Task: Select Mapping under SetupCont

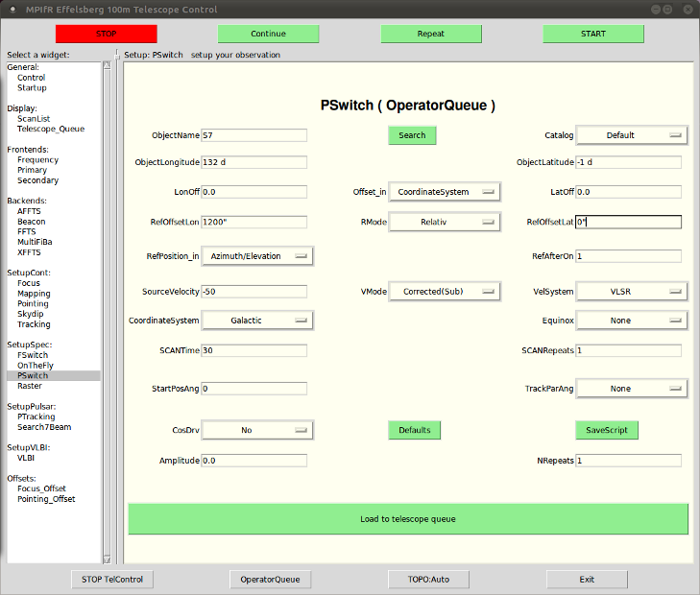Action: (34, 294)
